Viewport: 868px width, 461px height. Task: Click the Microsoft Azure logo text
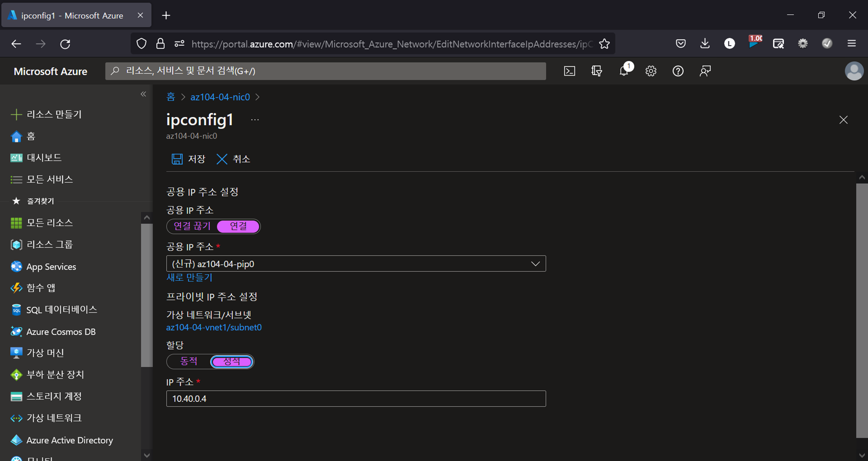50,71
